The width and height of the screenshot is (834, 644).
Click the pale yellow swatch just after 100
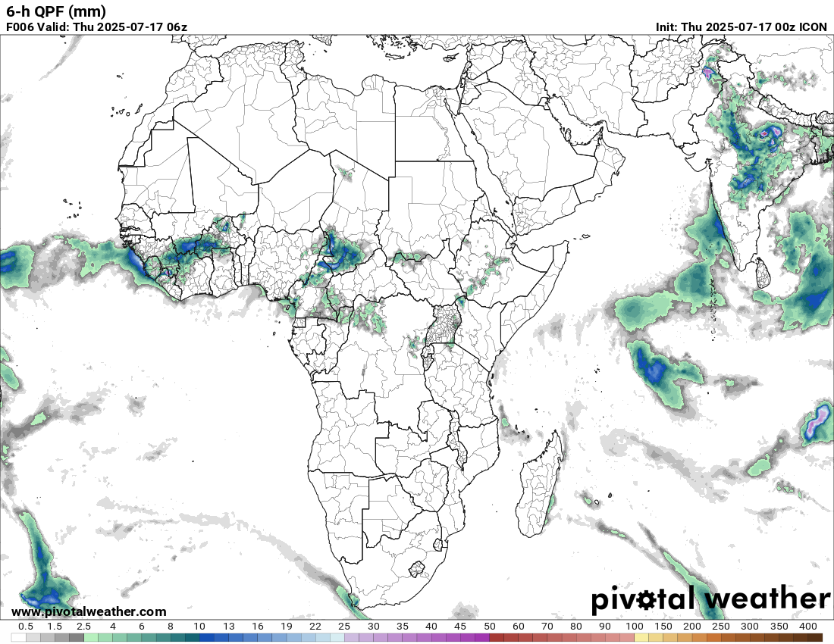pyautogui.click(x=641, y=637)
